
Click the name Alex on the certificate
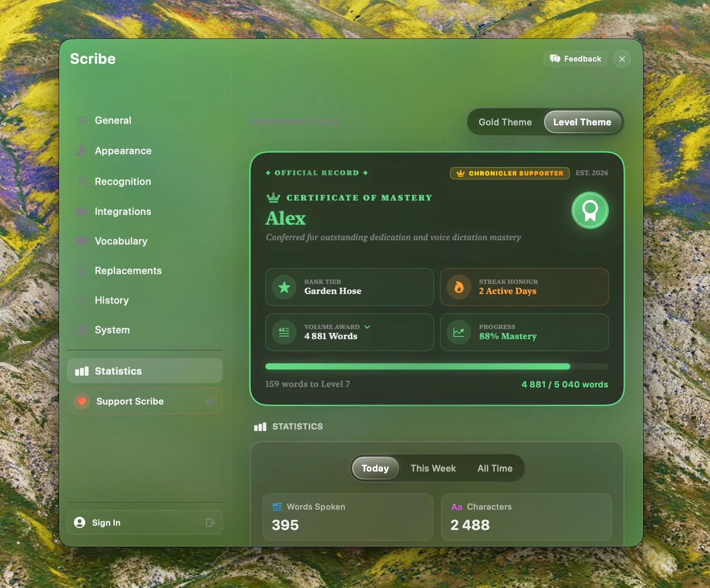pos(286,218)
